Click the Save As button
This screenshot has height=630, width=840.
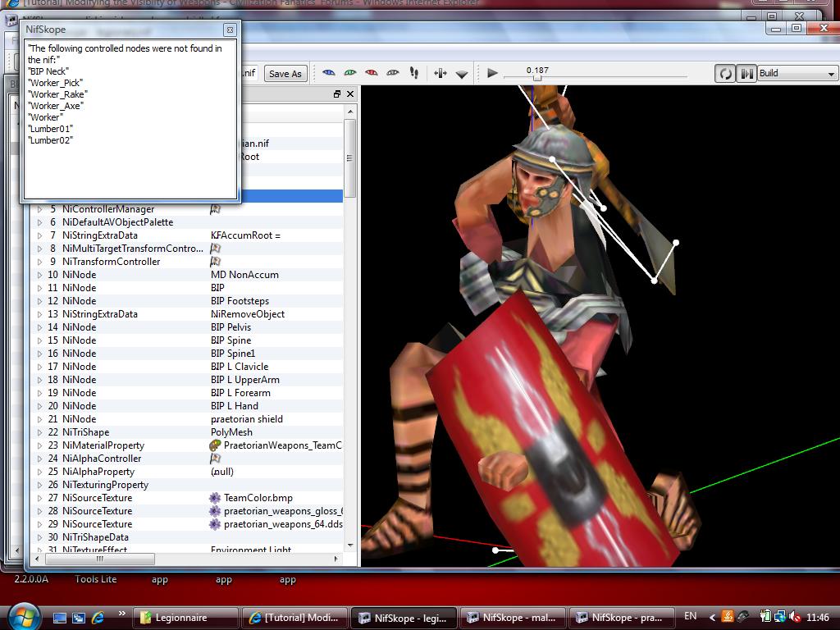[285, 74]
